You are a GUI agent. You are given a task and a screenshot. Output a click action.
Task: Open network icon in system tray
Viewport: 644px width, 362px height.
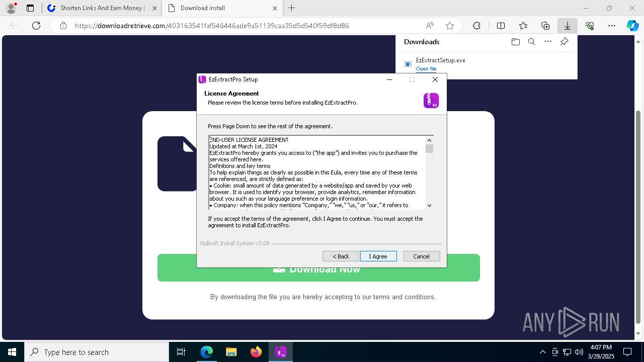pyautogui.click(x=567, y=352)
